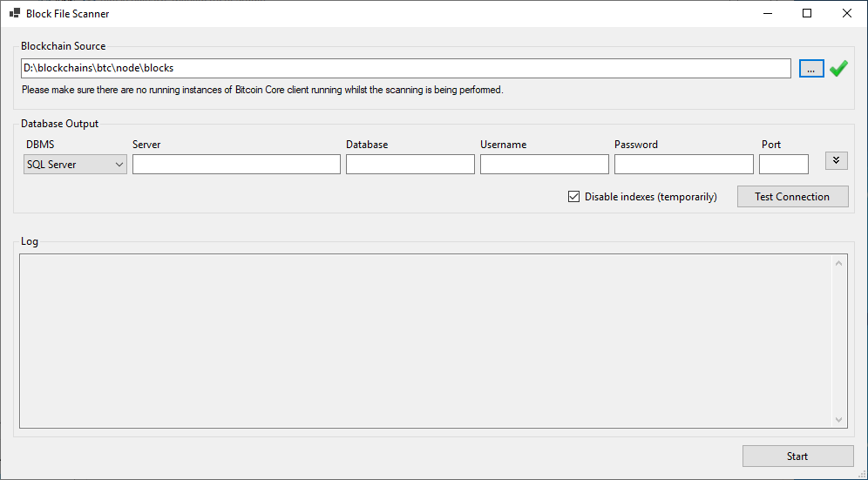
Task: Click the Block File Scanner title bar icon
Action: [15, 13]
